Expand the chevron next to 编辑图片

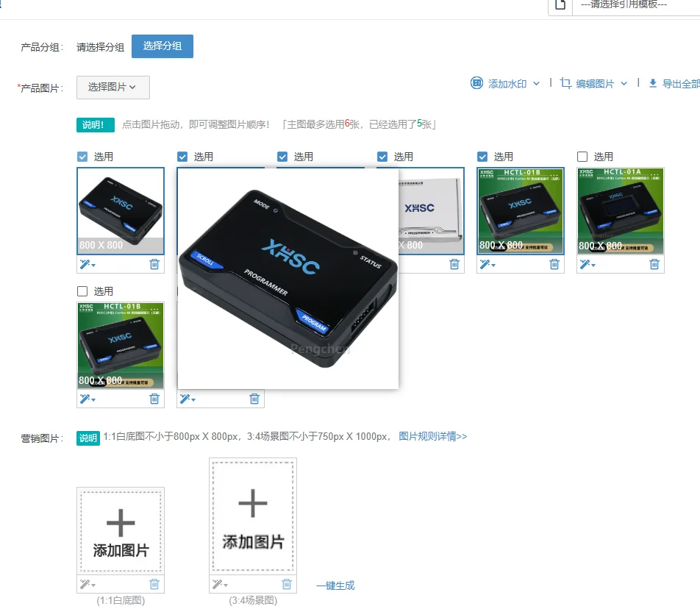(624, 84)
